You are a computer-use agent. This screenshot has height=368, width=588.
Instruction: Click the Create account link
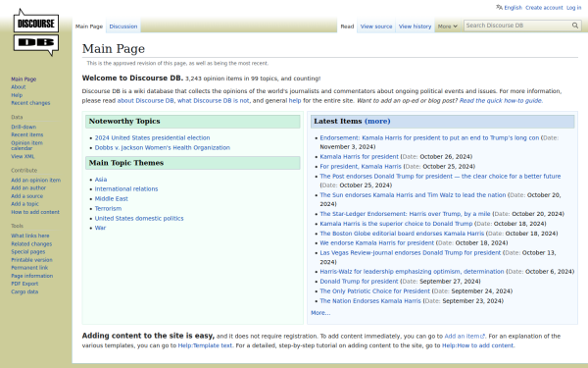[544, 8]
